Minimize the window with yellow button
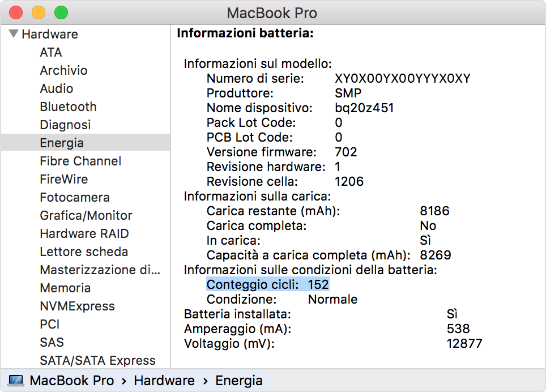The height and width of the screenshot is (392, 546). point(39,12)
